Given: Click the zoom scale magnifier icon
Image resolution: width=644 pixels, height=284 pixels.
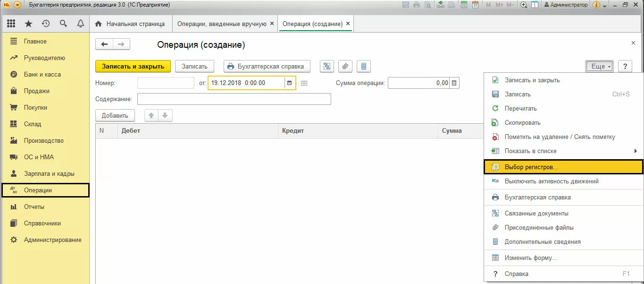Looking at the screenshot, I should point(523,5).
